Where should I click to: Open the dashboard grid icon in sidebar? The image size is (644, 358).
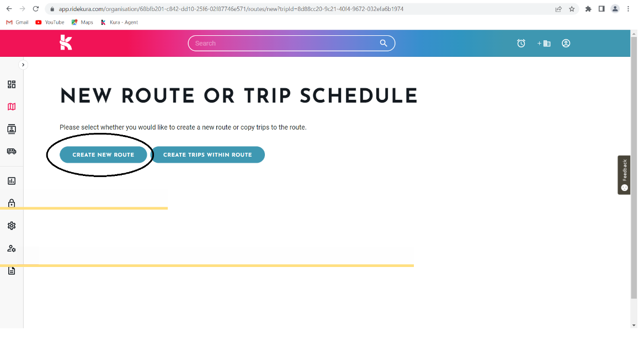[12, 84]
